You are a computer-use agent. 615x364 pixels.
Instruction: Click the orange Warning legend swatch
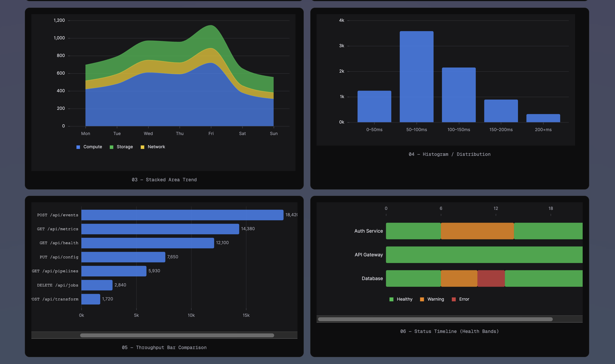(423, 299)
